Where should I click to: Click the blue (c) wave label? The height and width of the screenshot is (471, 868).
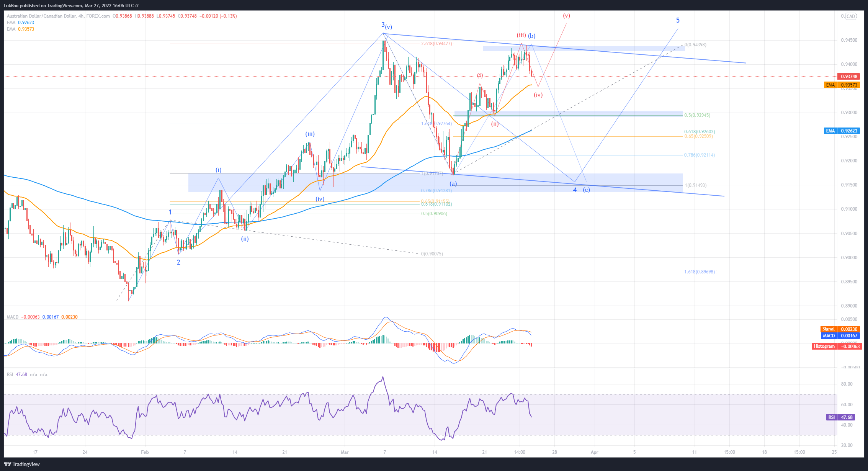586,190
